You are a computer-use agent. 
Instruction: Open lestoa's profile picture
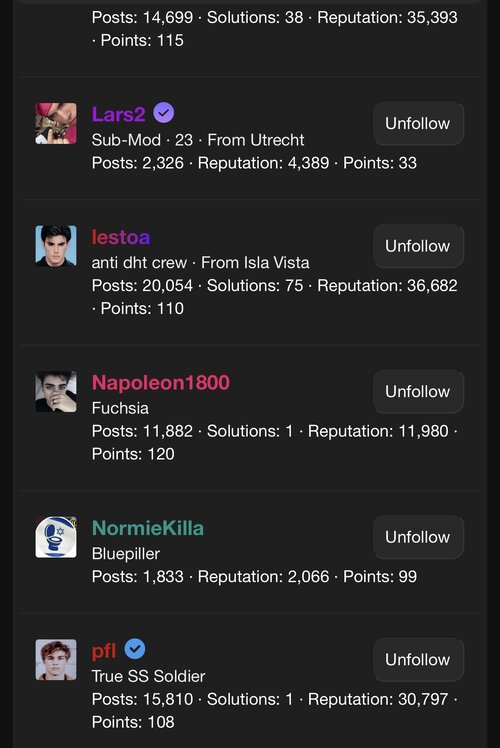click(x=56, y=246)
